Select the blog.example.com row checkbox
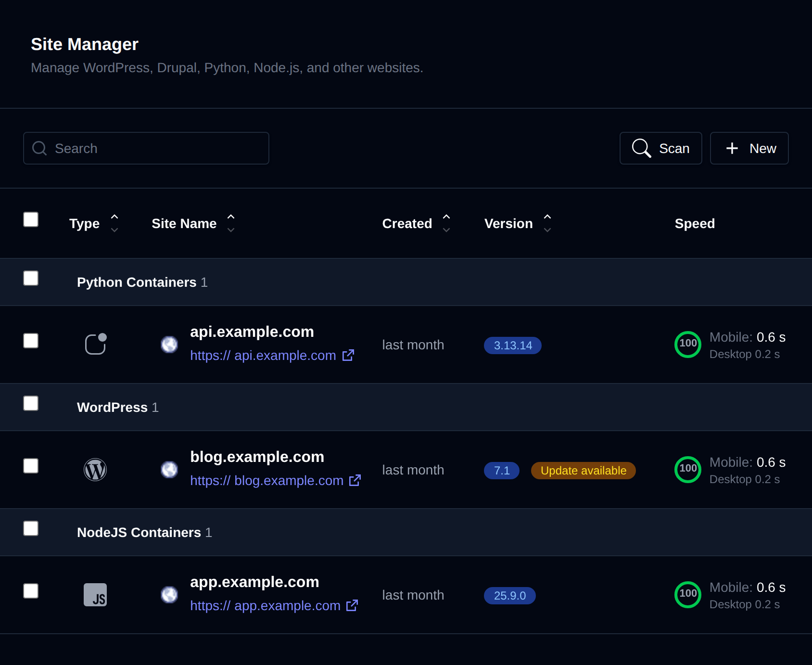 coord(31,466)
